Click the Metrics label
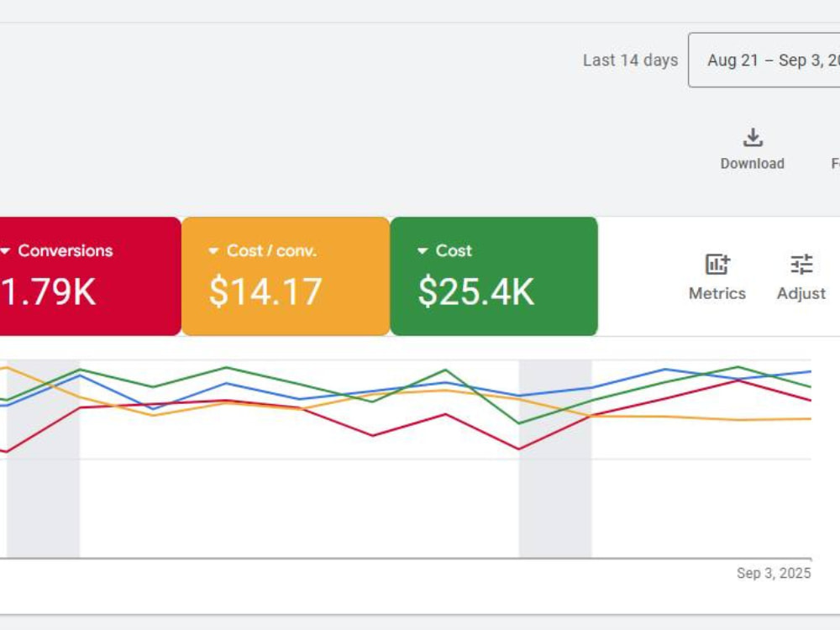The image size is (840, 630). [x=717, y=293]
